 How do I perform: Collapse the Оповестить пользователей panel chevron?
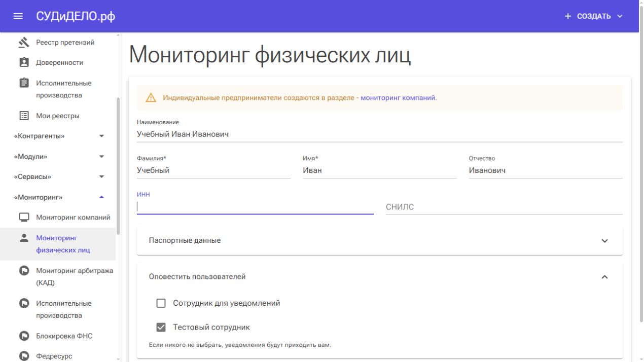pos(604,277)
